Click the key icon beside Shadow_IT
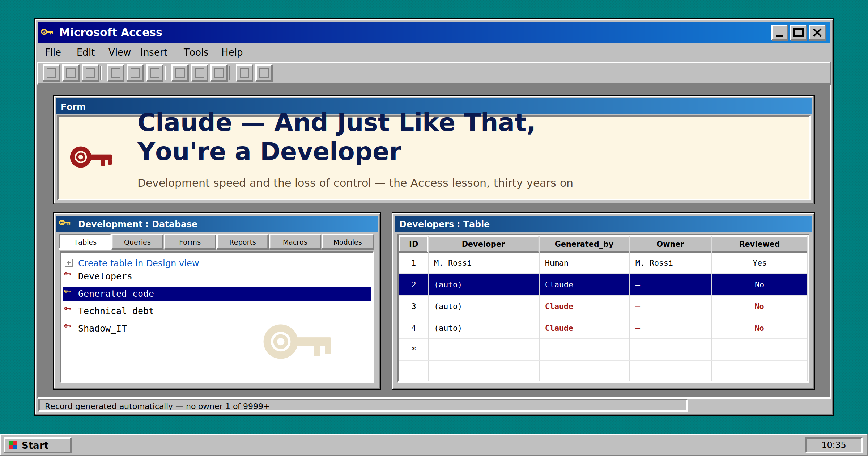This screenshot has height=456, width=868. (x=68, y=326)
